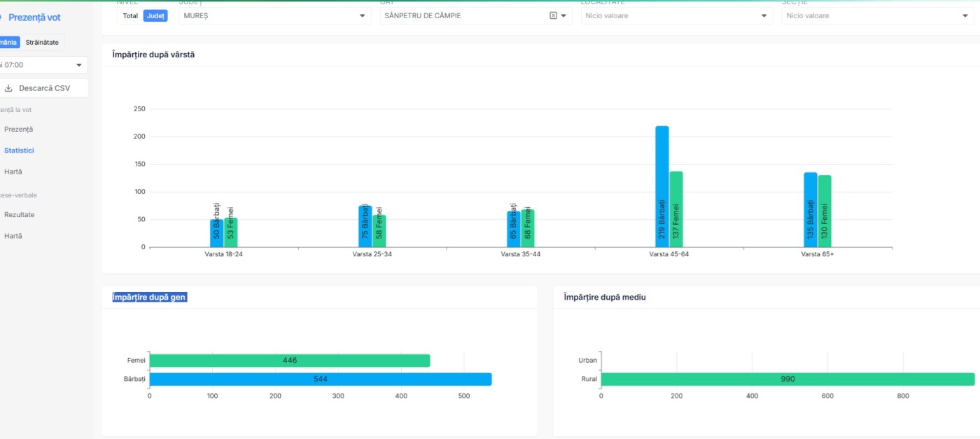Expand the 07:00 time selector
This screenshot has width=980, height=439.
43,65
